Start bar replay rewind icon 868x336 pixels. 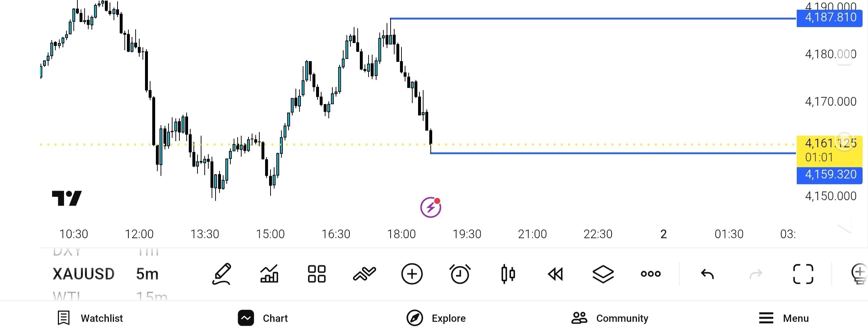[x=556, y=274]
